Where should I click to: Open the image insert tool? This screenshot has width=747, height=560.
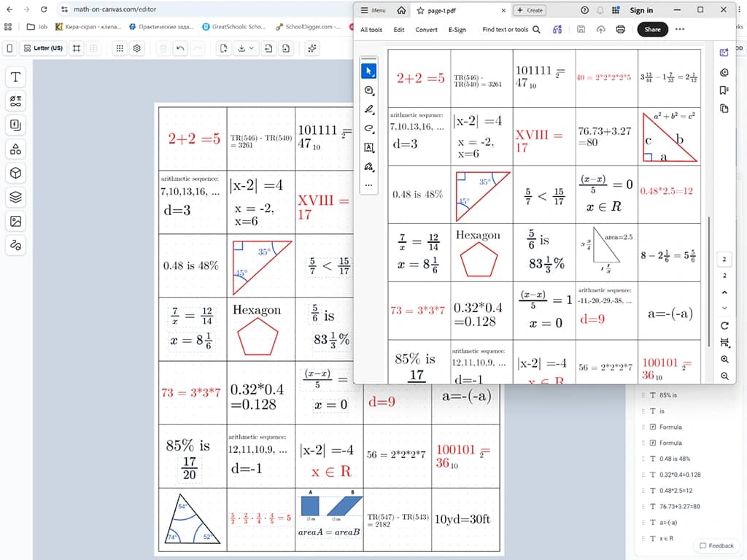click(x=16, y=221)
